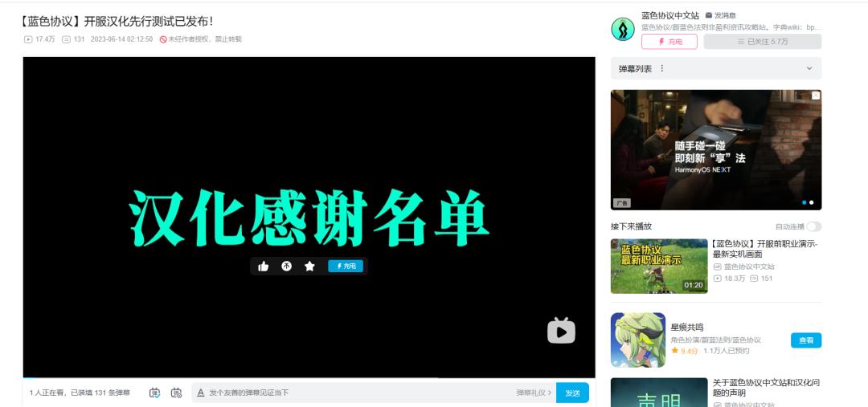868x407 pixels.
Task: Expand the 弹幕列表 panel chevron
Action: pyautogui.click(x=809, y=69)
